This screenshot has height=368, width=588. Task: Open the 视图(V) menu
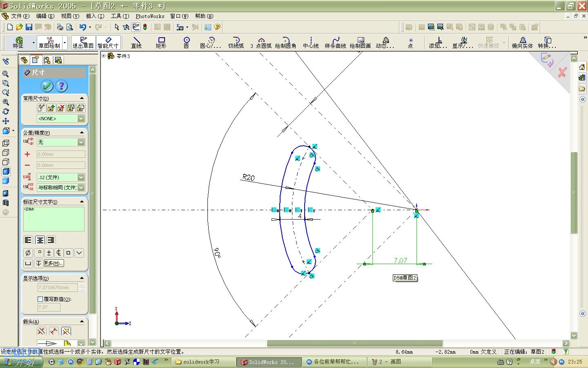70,16
